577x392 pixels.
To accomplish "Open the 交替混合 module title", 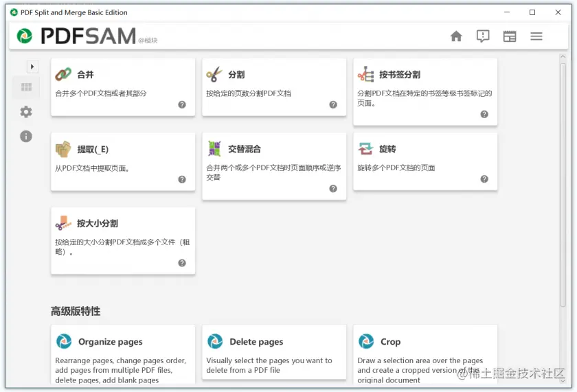I will pos(245,149).
